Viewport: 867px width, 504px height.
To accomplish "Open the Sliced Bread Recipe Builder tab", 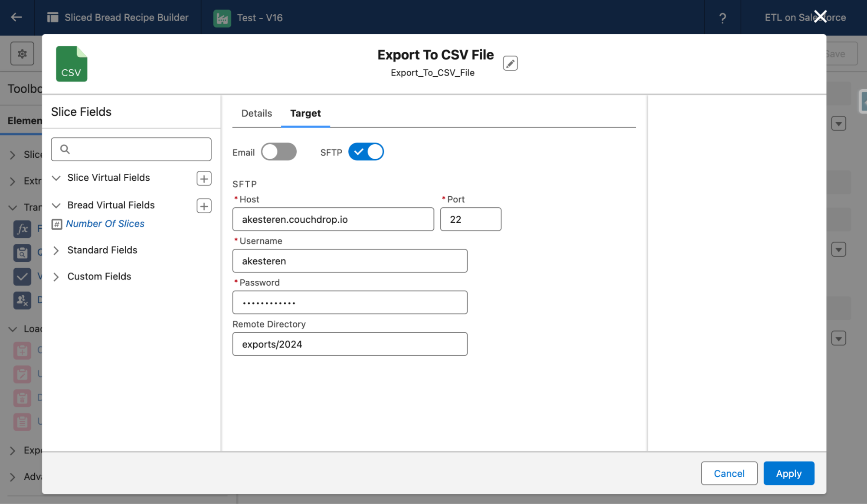I will 126,17.
